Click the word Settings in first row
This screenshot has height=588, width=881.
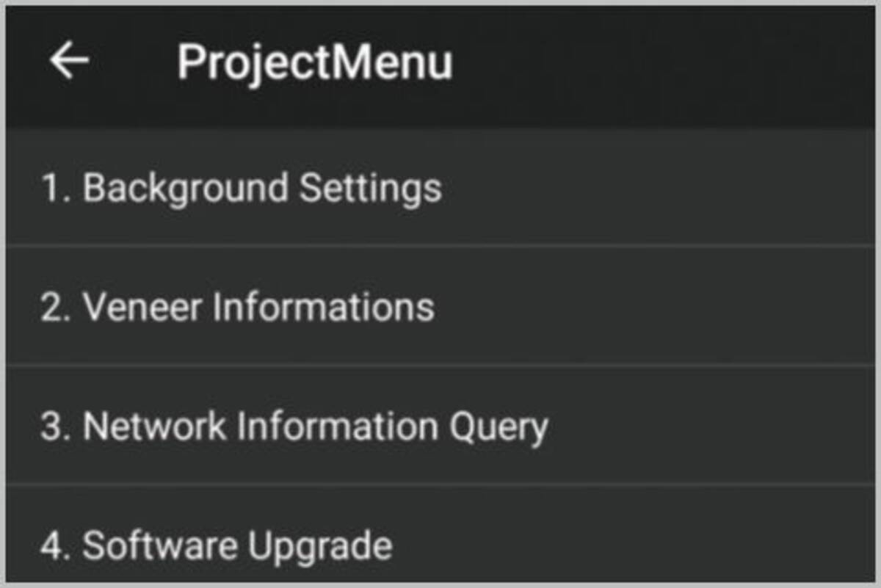(x=371, y=189)
